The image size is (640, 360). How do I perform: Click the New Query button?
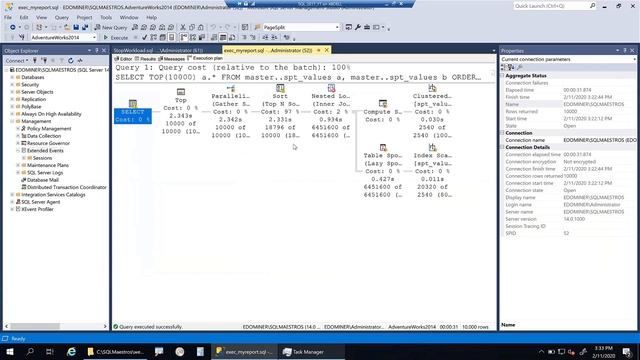coord(111,27)
